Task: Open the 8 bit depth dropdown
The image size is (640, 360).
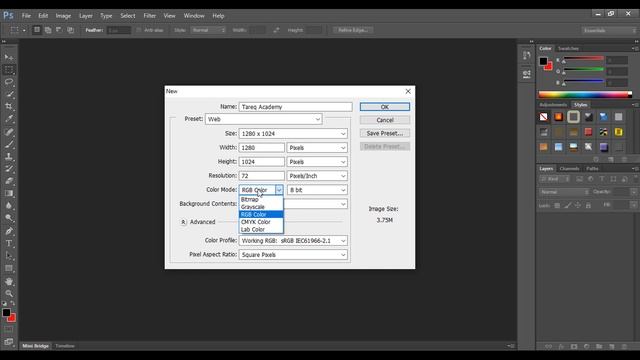Action: [317, 190]
